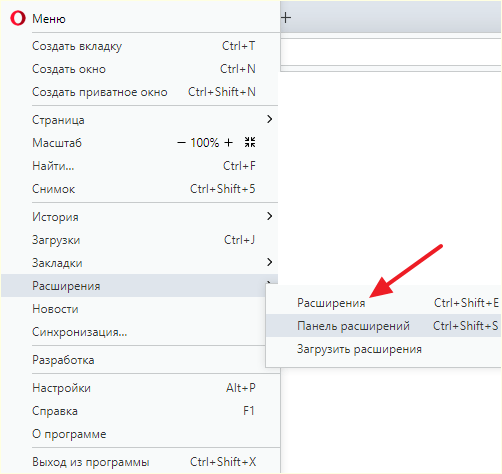The width and height of the screenshot is (502, 474).
Task: Expand the Страница submenu arrow
Action: pyautogui.click(x=269, y=119)
